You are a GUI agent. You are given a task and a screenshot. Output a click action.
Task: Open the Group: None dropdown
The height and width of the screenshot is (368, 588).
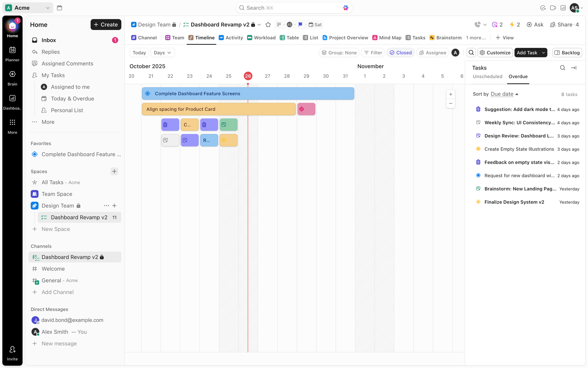tap(339, 52)
